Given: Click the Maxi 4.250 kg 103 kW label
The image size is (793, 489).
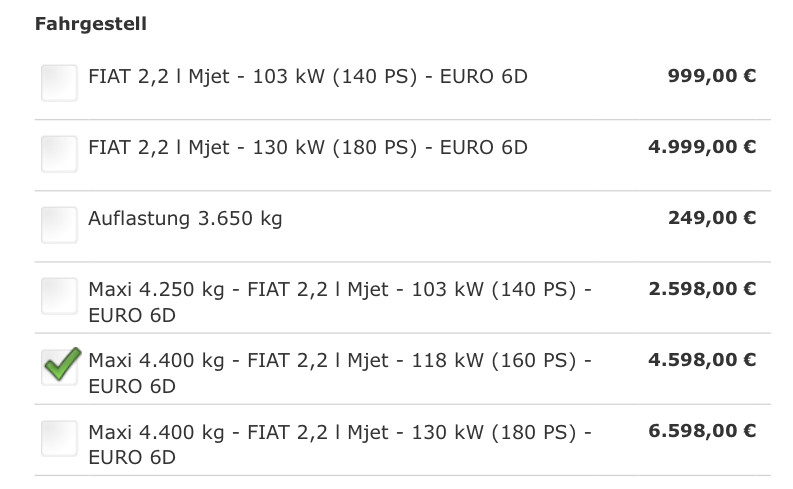Looking at the screenshot, I should coord(340,302).
